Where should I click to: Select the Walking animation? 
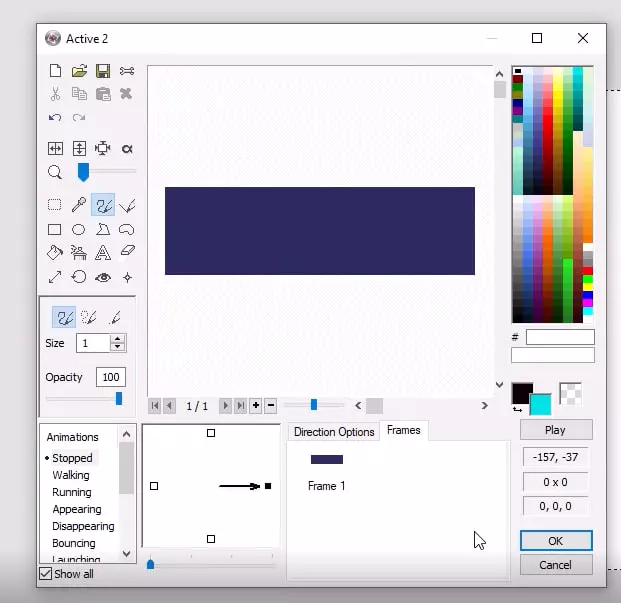point(71,475)
